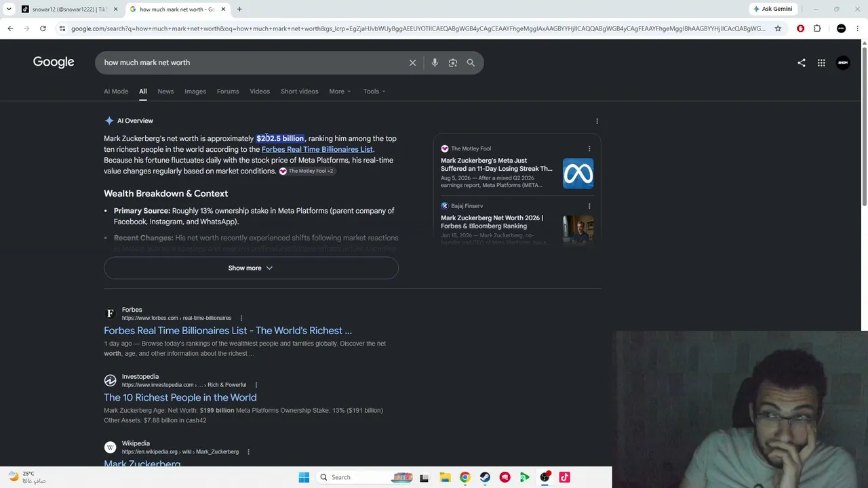
Task: Open more options for the Forbes result
Action: click(x=241, y=318)
